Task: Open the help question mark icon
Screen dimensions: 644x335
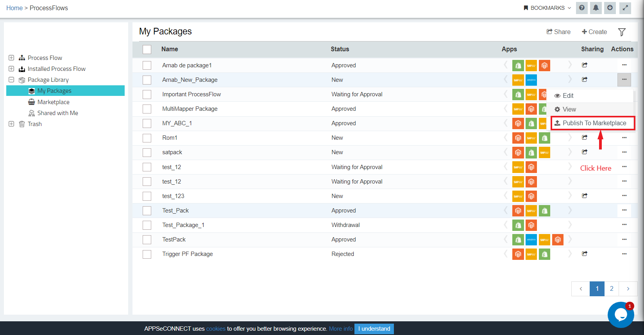Action: [582, 8]
